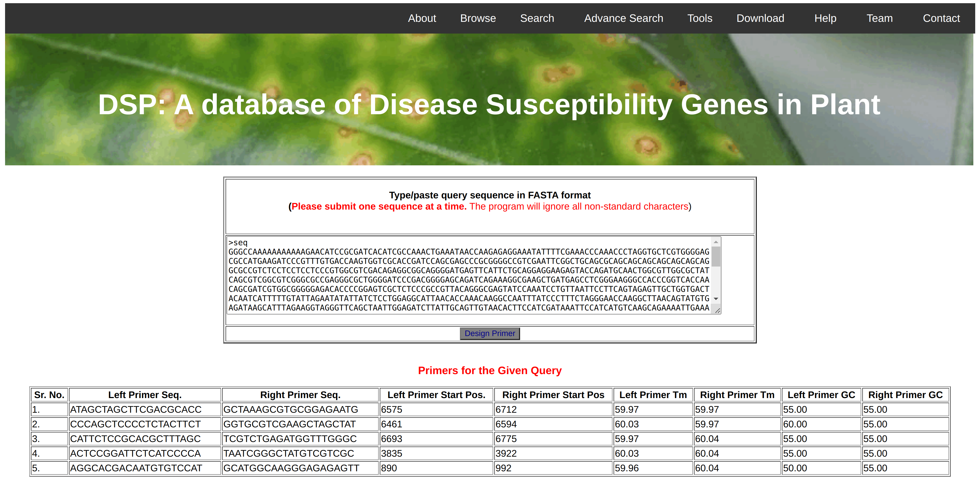Select left primer CCCAGCTCCCCTCTACTTCT
This screenshot has height=483, width=980.
135,424
